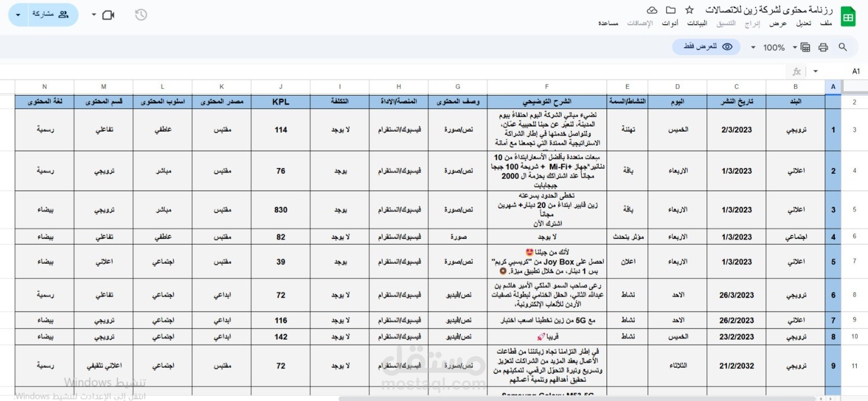
Task: Click the تاريخ النشر header cell
Action: [x=736, y=102]
